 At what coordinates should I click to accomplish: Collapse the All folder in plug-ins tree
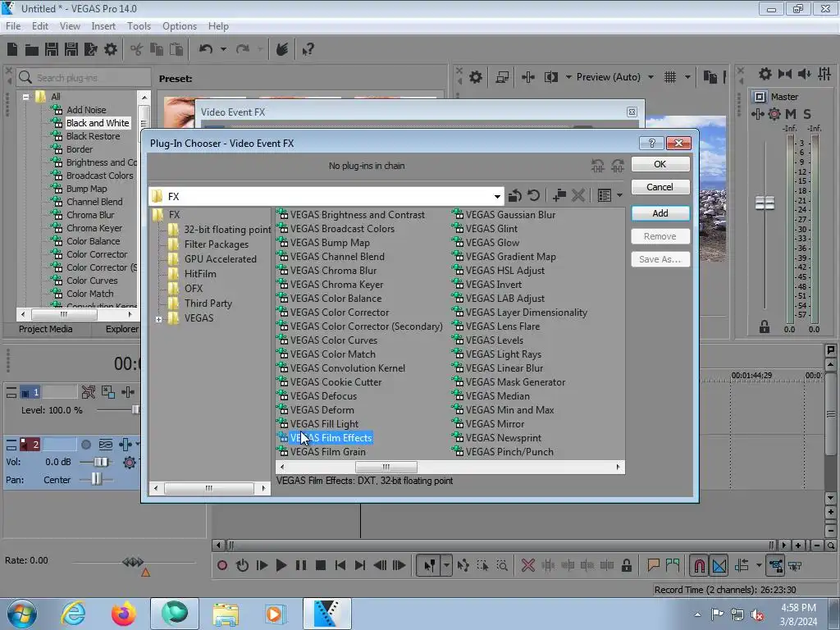click(x=25, y=97)
